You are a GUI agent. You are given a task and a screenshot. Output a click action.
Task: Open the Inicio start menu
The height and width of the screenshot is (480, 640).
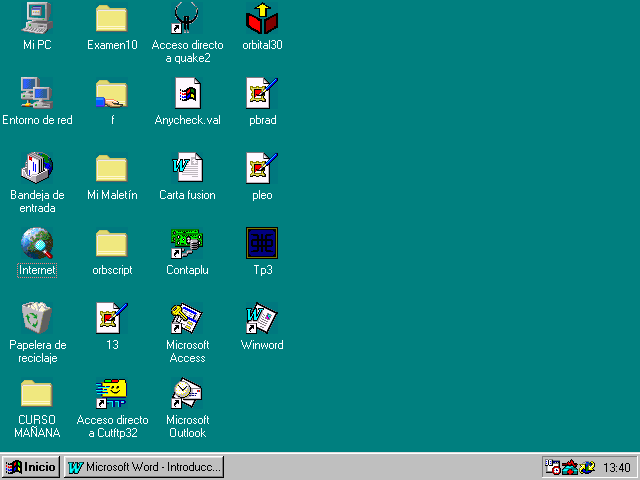pyautogui.click(x=31, y=467)
